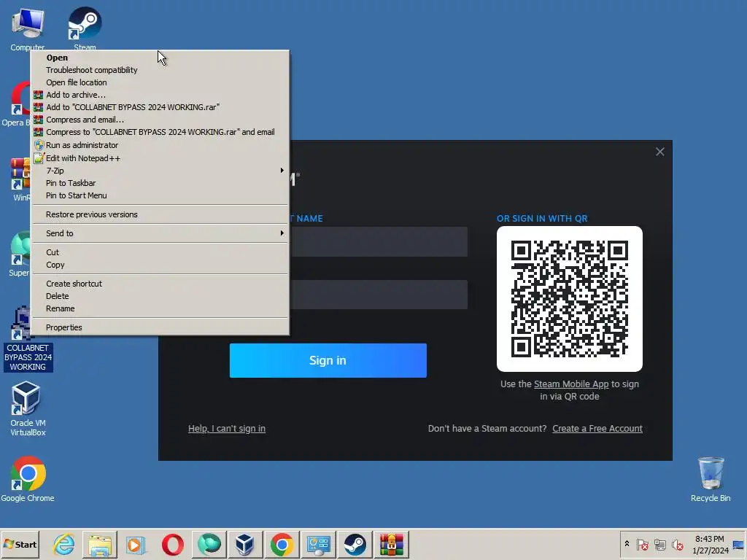Select Edit with Notepad++
Viewport: 747px width, 560px height.
pos(160,158)
